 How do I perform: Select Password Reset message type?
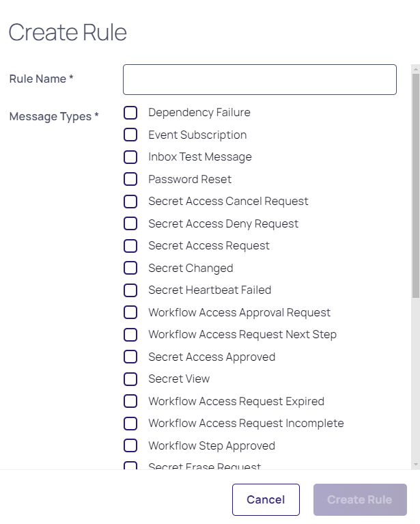[x=130, y=179]
